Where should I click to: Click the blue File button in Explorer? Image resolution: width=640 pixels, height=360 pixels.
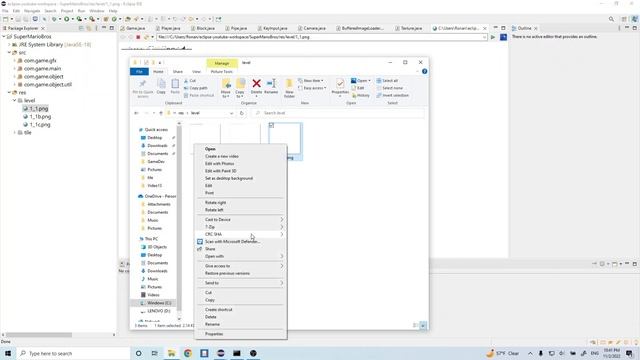click(x=139, y=71)
